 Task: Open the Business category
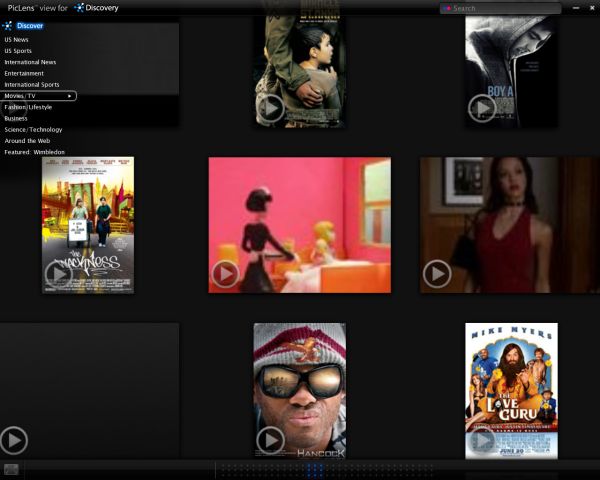point(16,118)
